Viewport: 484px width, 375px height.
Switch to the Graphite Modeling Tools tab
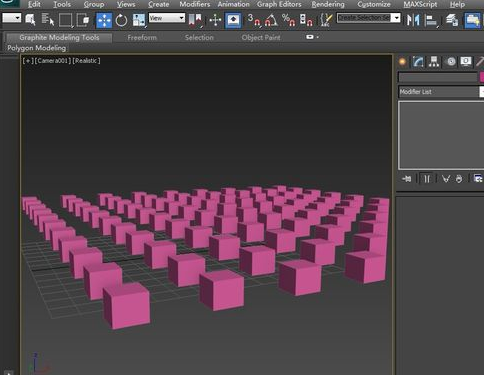tap(59, 38)
